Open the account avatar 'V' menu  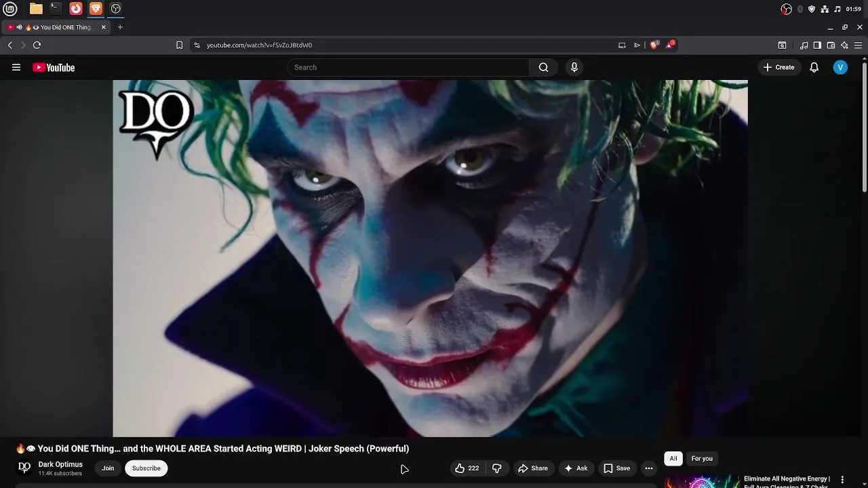[840, 67]
